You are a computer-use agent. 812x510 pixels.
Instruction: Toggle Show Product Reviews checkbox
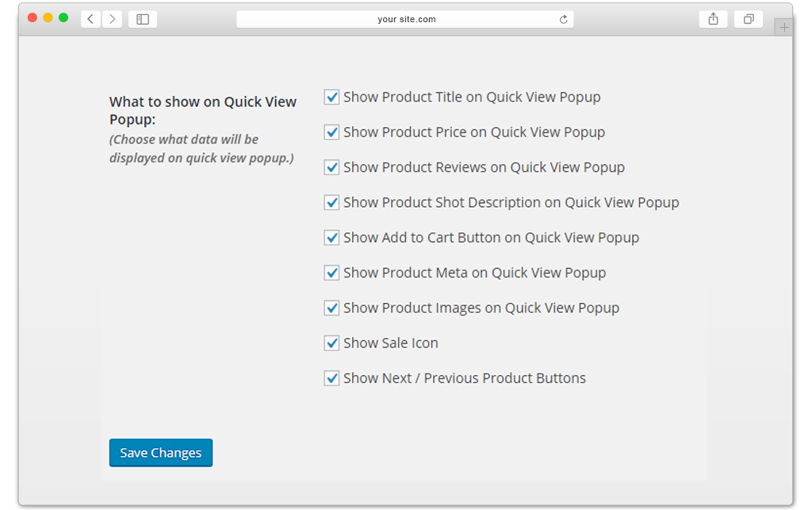pos(331,167)
